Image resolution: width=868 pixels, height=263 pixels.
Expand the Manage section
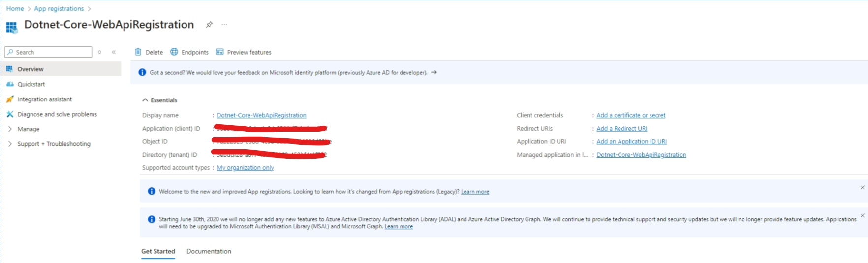pyautogui.click(x=28, y=129)
